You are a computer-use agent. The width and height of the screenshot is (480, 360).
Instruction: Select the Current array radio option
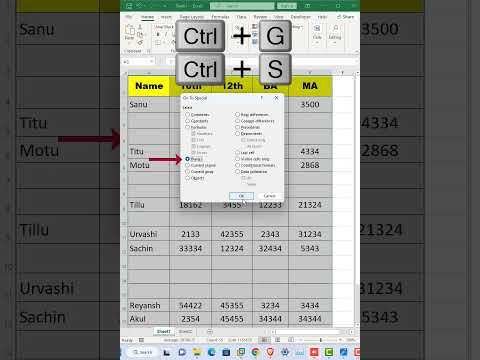click(x=187, y=172)
